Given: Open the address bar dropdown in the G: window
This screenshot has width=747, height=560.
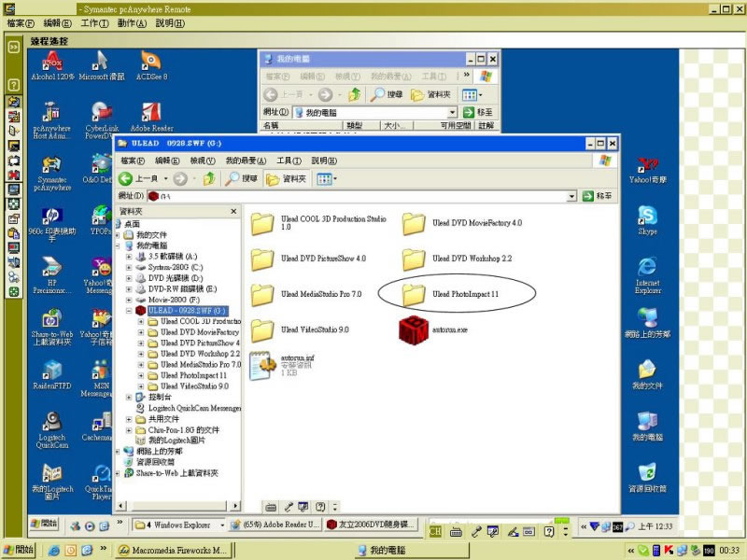Looking at the screenshot, I should pos(571,196).
